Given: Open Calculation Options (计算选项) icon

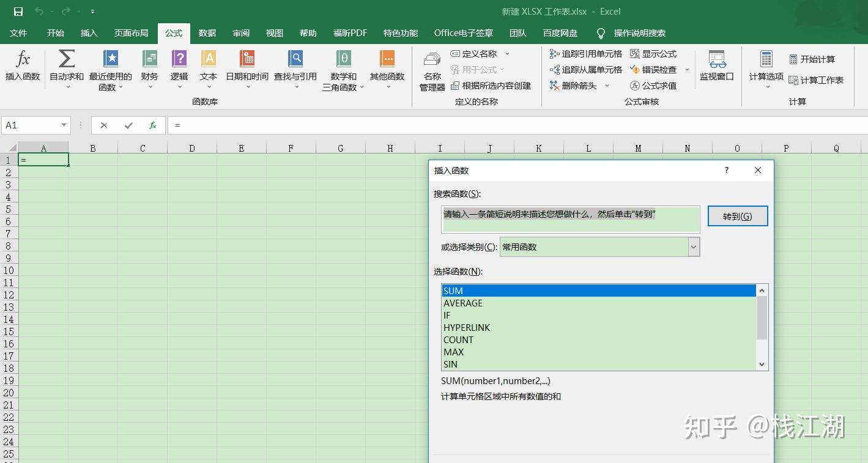Looking at the screenshot, I should (766, 59).
